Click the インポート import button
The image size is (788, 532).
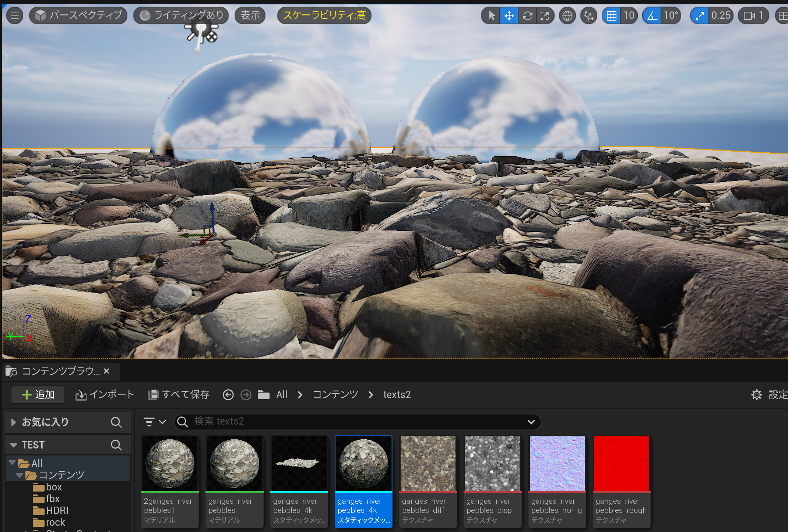tap(105, 395)
